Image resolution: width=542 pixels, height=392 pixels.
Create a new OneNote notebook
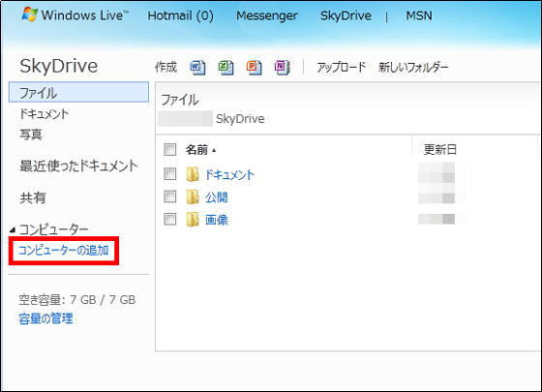(x=282, y=68)
